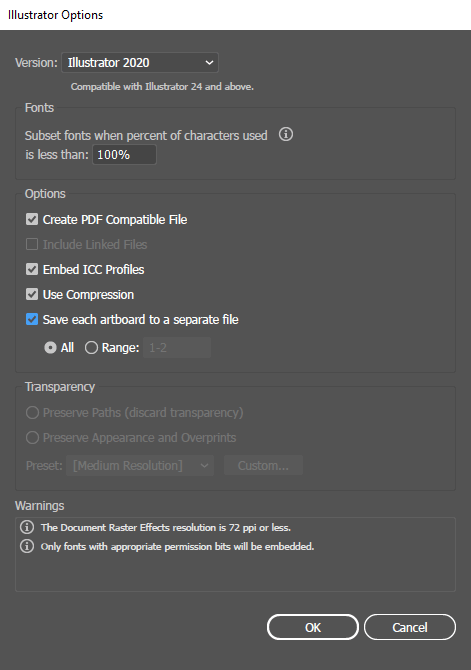Screen dimensions: 471x670
Task: Uncheck Save each artboard to a separate file
Action: coord(32,320)
